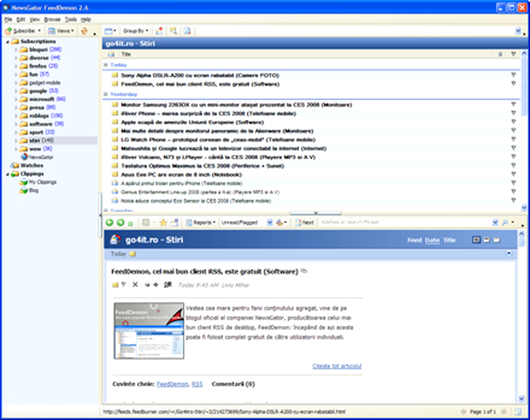Open the View menu
Image resolution: width=530 pixels, height=420 pixels.
pyautogui.click(x=35, y=20)
